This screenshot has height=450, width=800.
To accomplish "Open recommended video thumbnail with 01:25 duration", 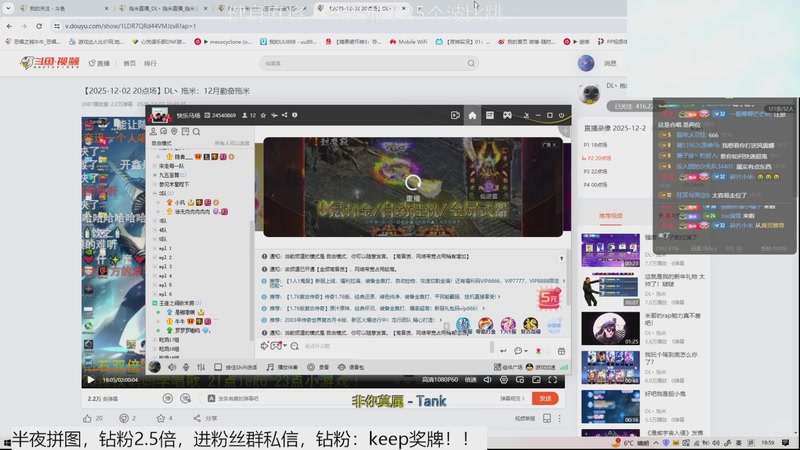I will coord(610,329).
